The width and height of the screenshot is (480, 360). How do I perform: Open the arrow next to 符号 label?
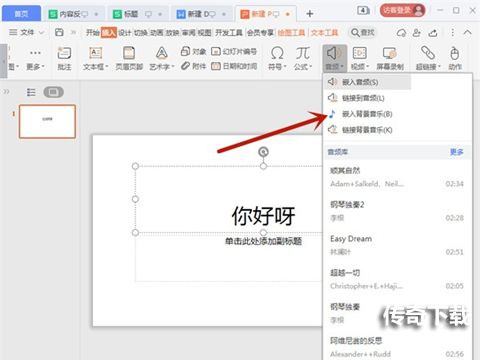click(x=285, y=67)
